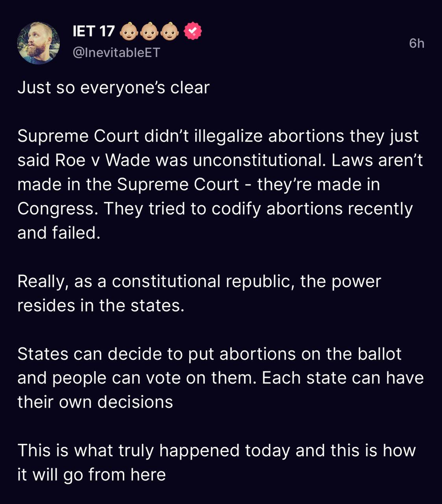Viewport: 442px width, 504px height.
Task: Click the line "Really, as a constitutional republic"
Action: pos(199,281)
